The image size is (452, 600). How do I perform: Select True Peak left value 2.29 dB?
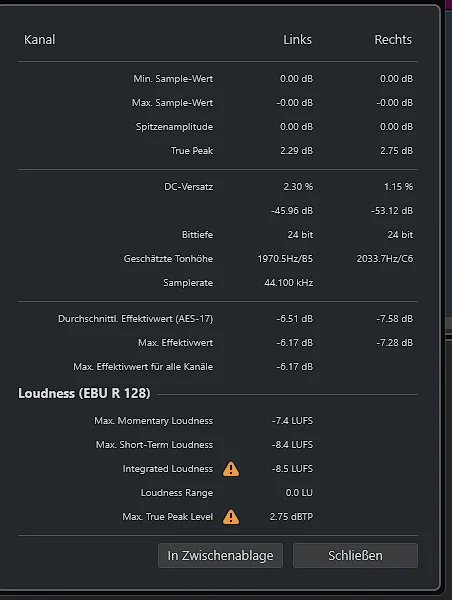pos(296,151)
